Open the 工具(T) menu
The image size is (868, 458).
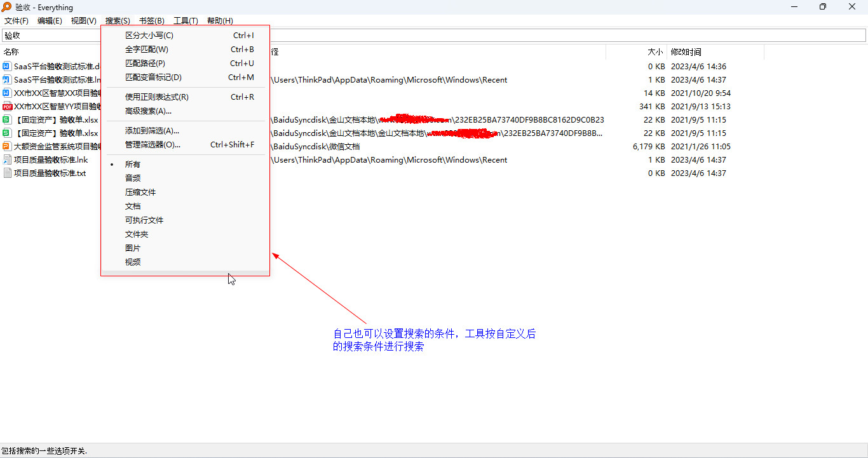(186, 21)
